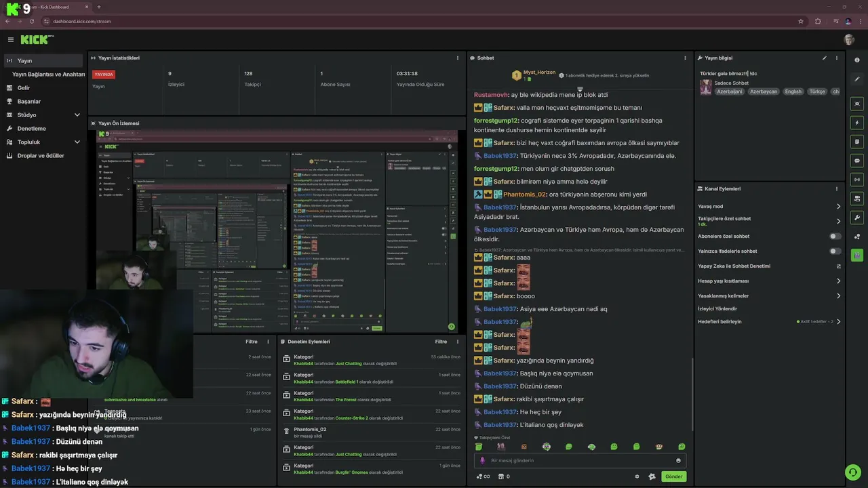The width and height of the screenshot is (868, 488).
Task: Open Hesap yaşı kısıtlaması options chevron
Action: click(839, 281)
